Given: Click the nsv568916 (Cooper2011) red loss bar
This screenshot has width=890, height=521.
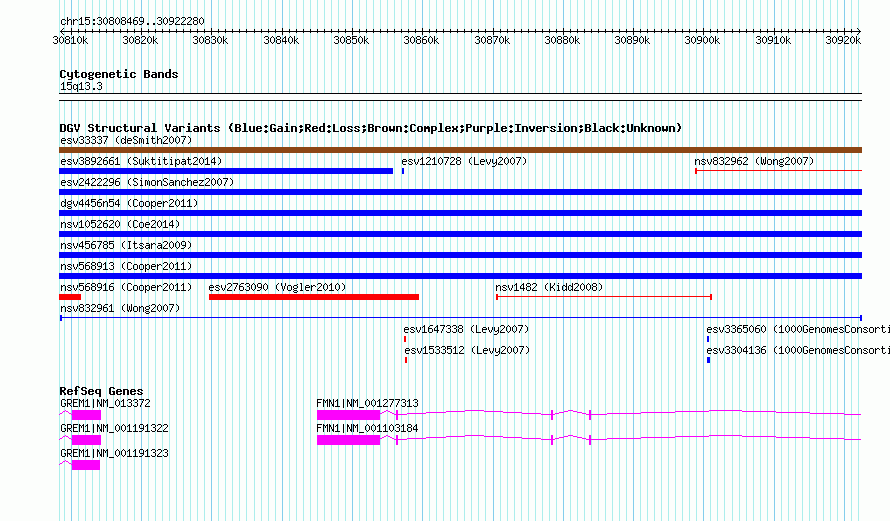Looking at the screenshot, I should pos(70,297).
